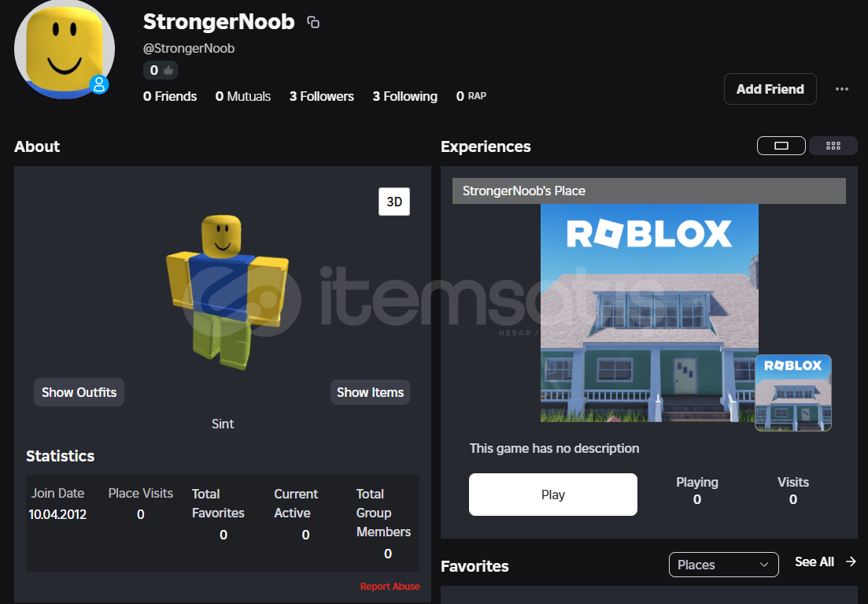Click the Playing count label
Viewport: 868px width, 604px height.
[x=697, y=482]
